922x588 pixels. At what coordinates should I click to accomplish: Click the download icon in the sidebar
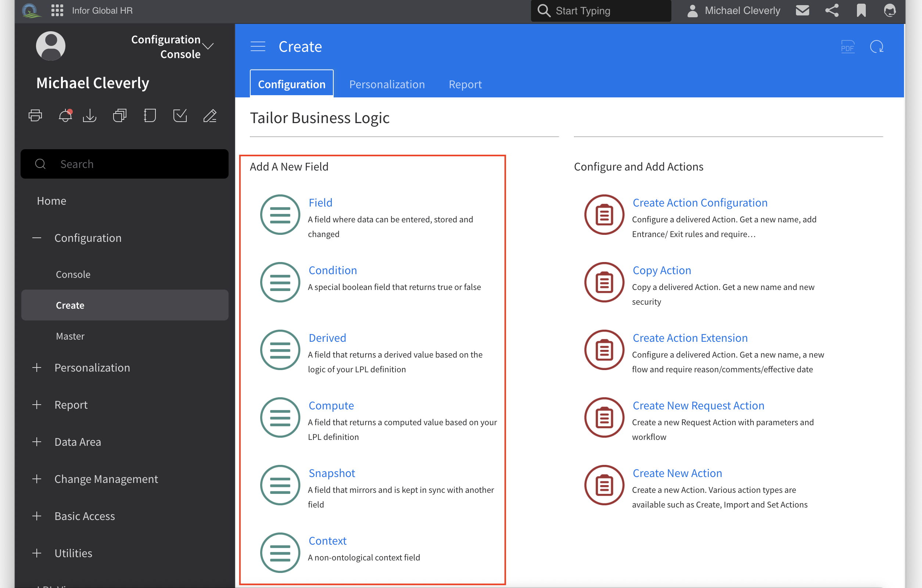[x=90, y=115]
